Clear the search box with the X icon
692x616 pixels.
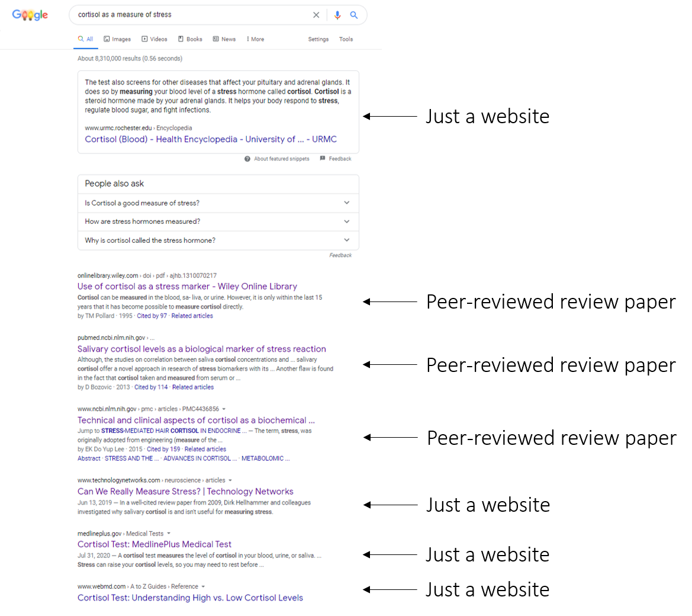[316, 15]
